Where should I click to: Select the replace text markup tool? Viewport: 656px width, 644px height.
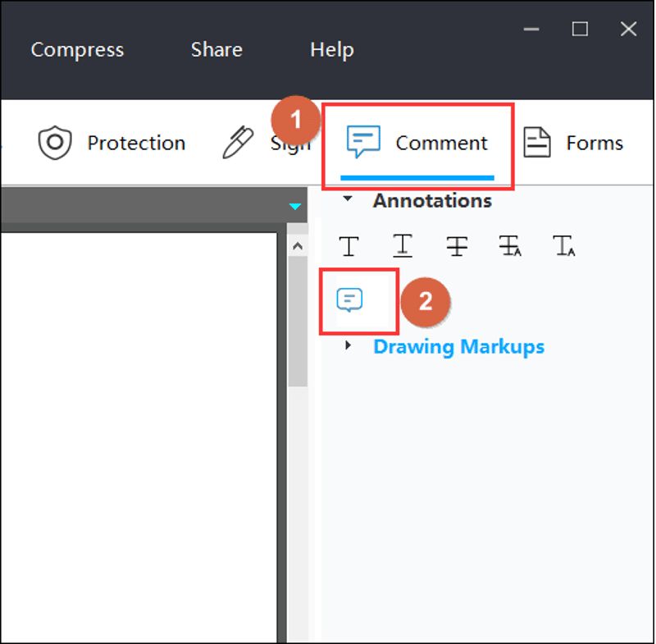[x=511, y=245]
